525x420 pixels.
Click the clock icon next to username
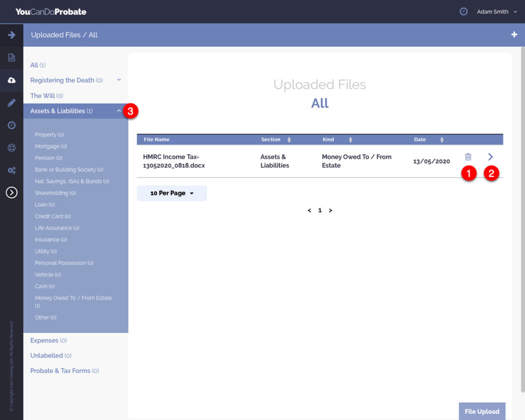[x=463, y=11]
